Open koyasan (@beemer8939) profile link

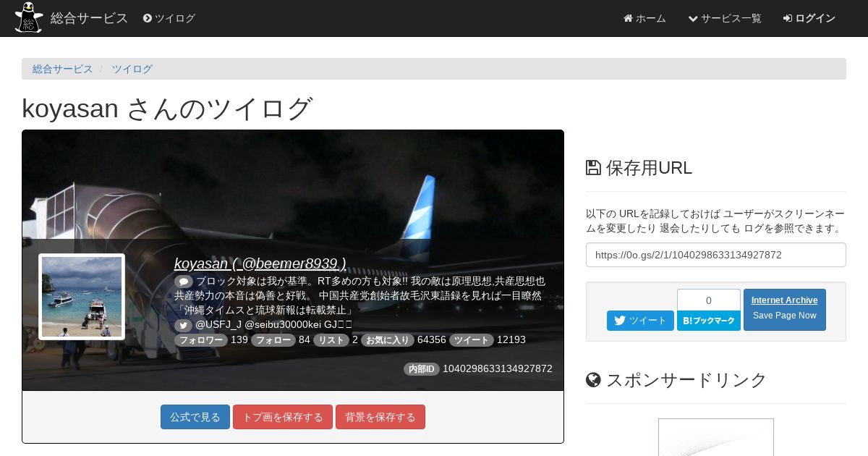[260, 263]
